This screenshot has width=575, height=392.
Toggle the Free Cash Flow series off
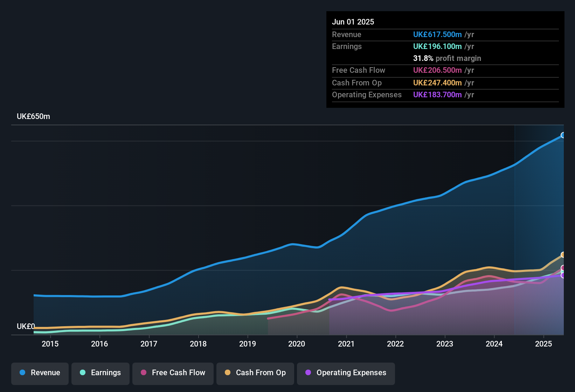[x=173, y=373]
